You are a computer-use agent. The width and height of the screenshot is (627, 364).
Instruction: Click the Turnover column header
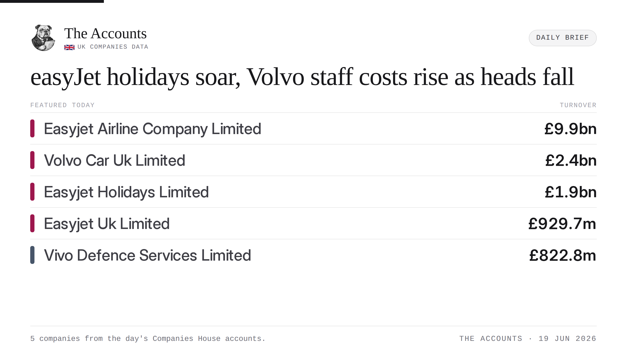pos(578,105)
